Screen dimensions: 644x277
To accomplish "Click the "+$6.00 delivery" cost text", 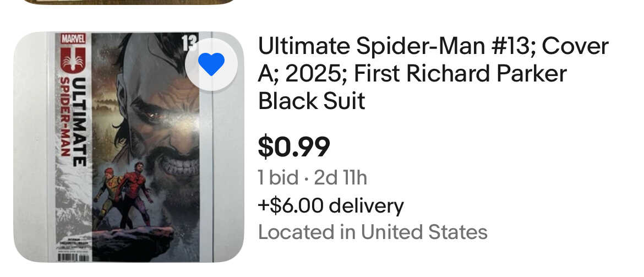I will click(331, 206).
